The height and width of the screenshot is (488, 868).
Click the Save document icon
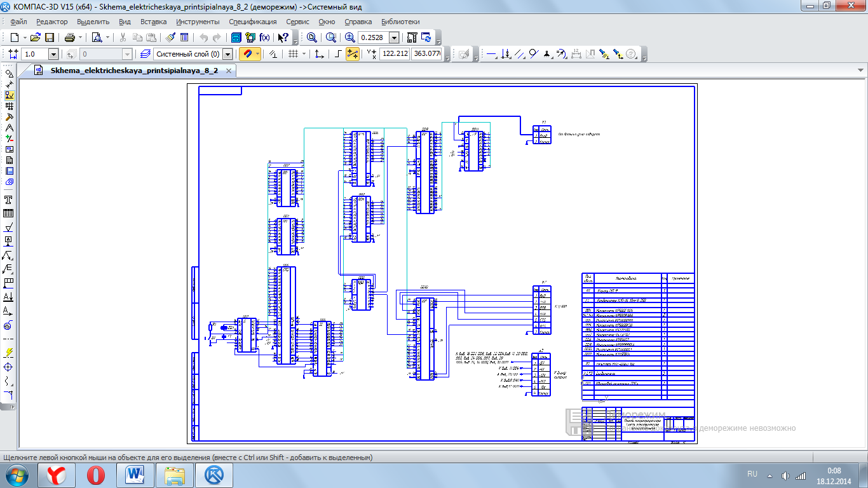click(50, 37)
